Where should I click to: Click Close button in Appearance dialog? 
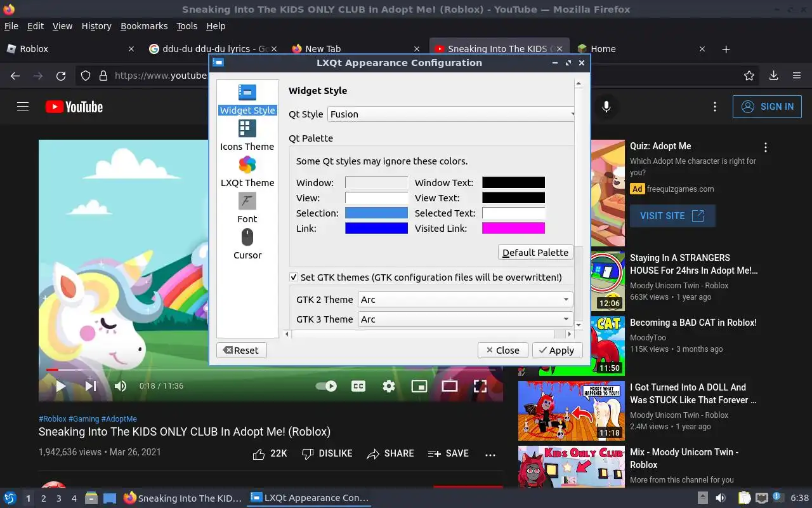pos(502,351)
